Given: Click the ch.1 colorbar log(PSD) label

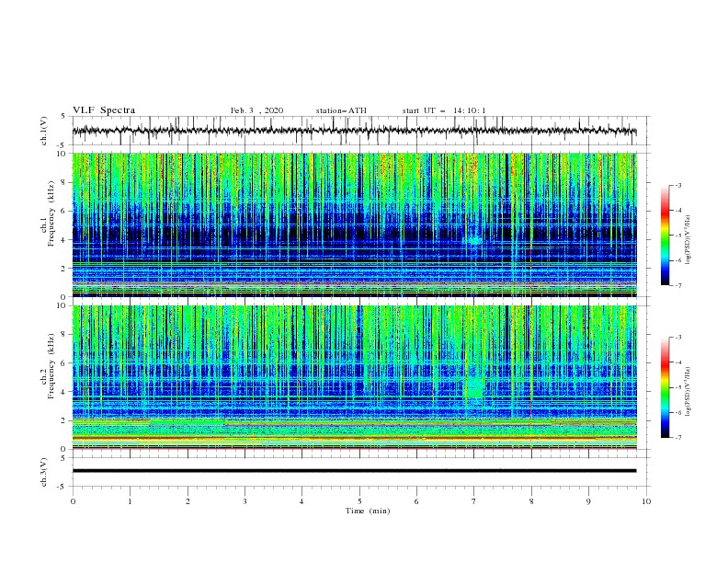Looking at the screenshot, I should (x=688, y=240).
